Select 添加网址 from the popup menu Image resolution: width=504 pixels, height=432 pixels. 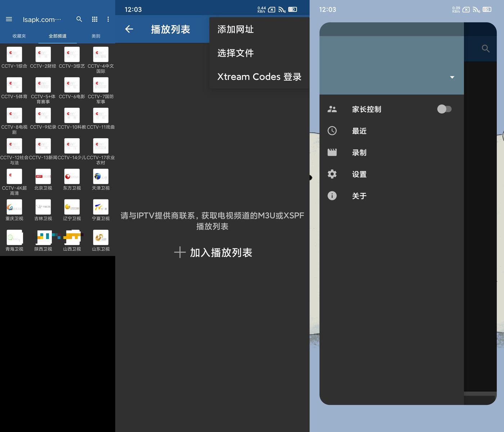pos(235,30)
